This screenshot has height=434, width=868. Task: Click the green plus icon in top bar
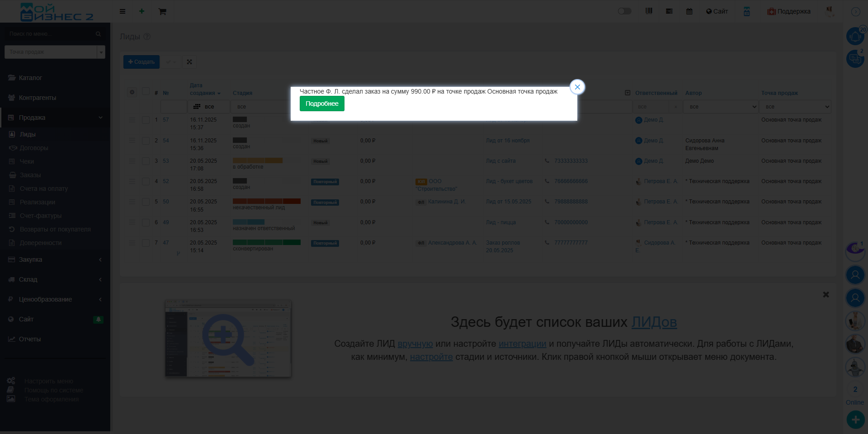142,11
